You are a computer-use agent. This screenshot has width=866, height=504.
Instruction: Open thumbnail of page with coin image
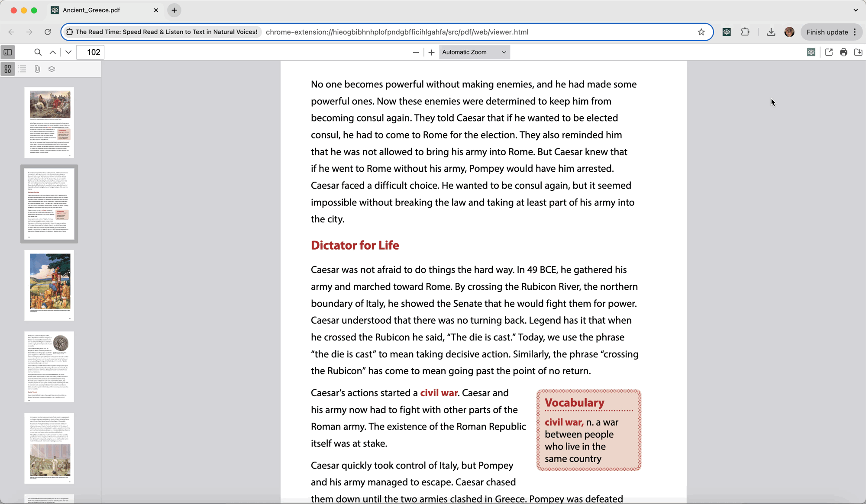tap(49, 367)
